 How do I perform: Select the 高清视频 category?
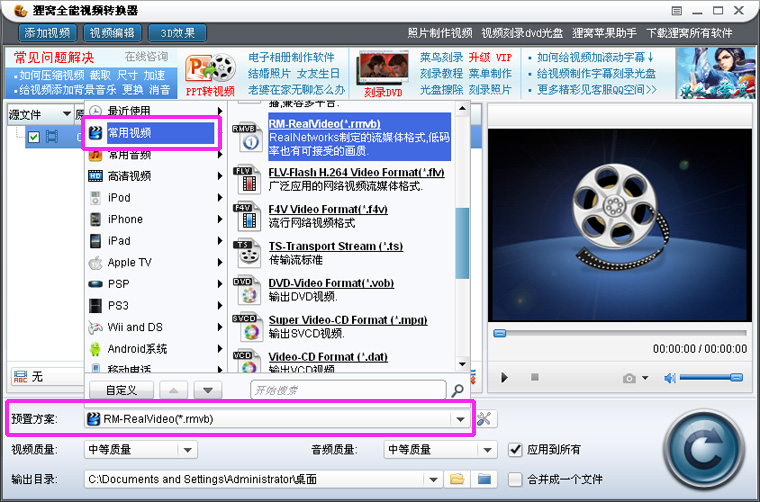click(156, 176)
